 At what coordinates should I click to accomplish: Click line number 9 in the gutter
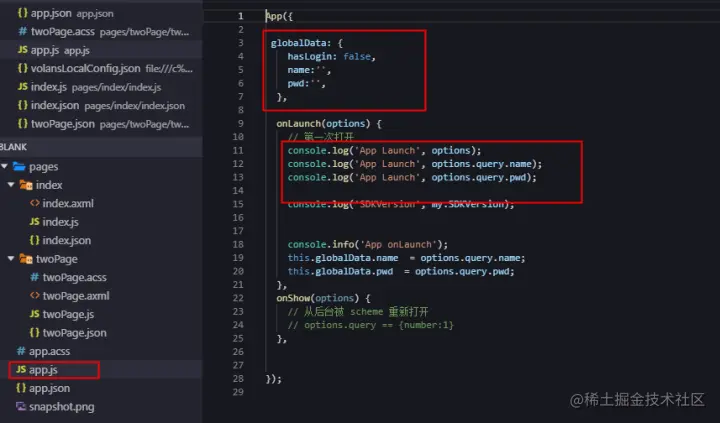tap(241, 124)
